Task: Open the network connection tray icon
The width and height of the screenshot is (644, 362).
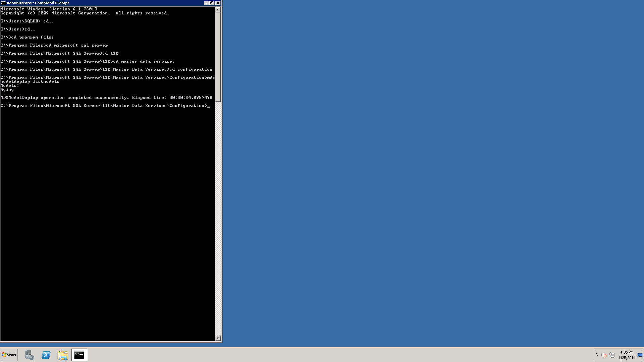Action: (x=612, y=355)
